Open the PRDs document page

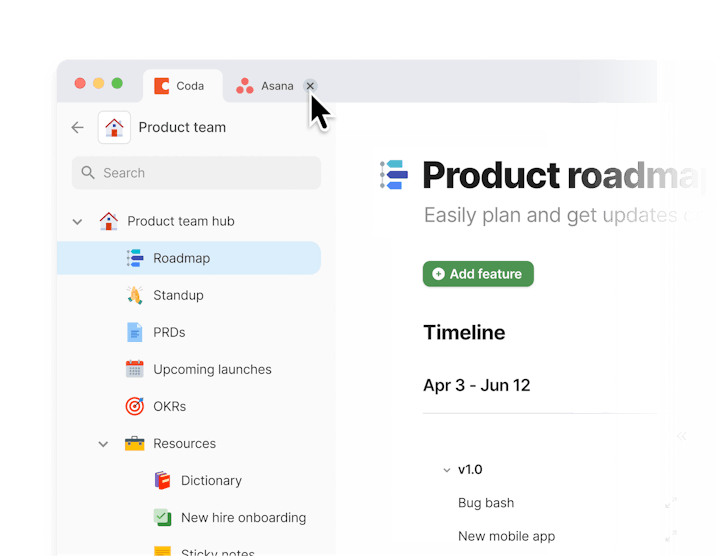169,332
